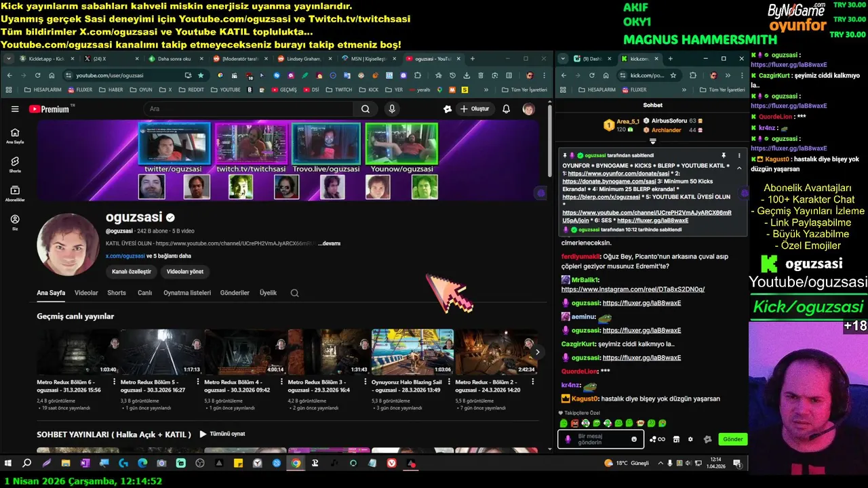This screenshot has height=488, width=868.
Task: Click the Kick chat message input field
Action: (599, 439)
